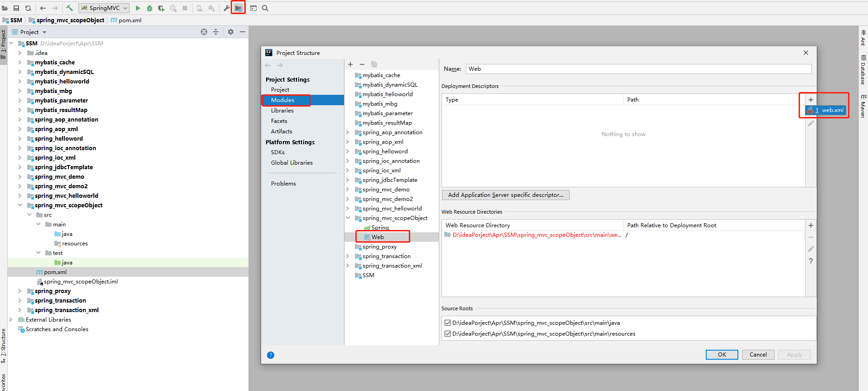Expand External Libraries in the Project tree

(x=11, y=320)
